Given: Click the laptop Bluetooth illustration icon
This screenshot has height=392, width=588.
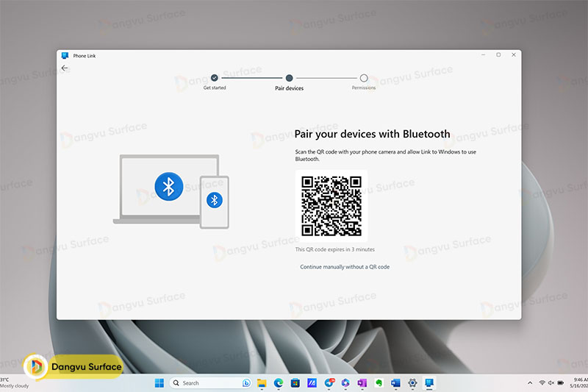Looking at the screenshot, I should [169, 186].
